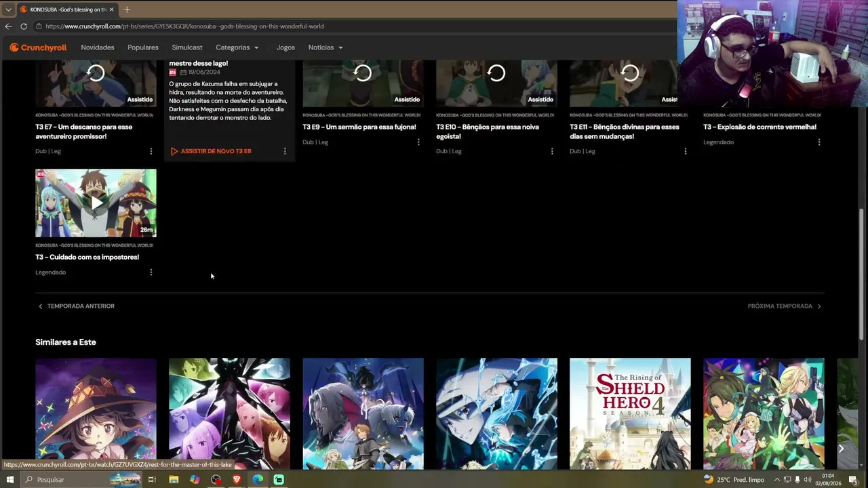Click Assistir de novo T3 E8
The height and width of the screenshot is (488, 868).
click(x=211, y=151)
